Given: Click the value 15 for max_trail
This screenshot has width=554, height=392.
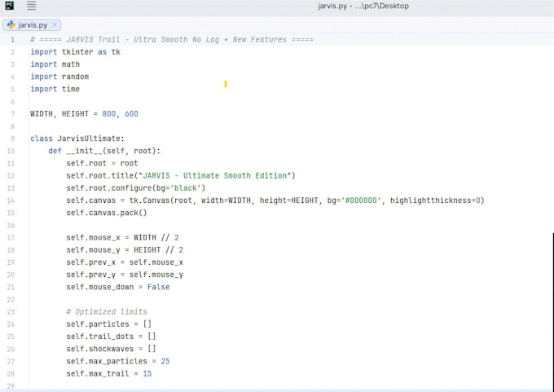Looking at the screenshot, I should [147, 373].
